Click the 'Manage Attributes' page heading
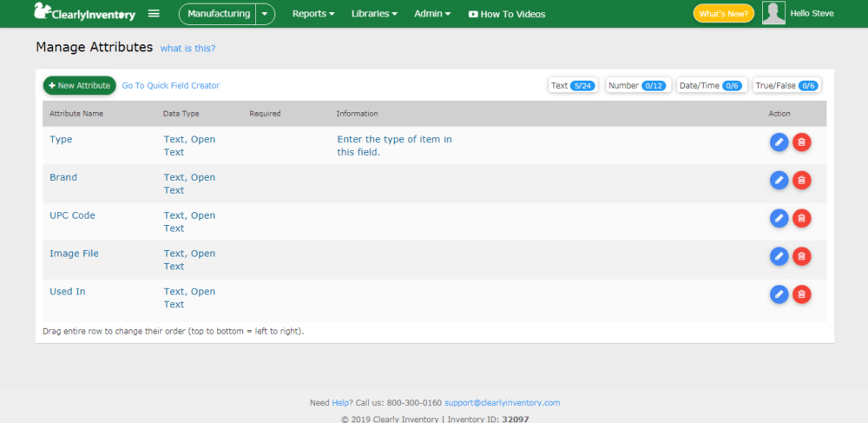The height and width of the screenshot is (423, 868). [x=94, y=47]
